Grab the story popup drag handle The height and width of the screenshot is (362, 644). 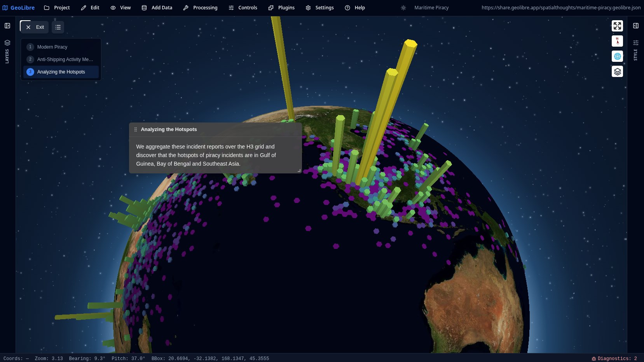pos(136,129)
